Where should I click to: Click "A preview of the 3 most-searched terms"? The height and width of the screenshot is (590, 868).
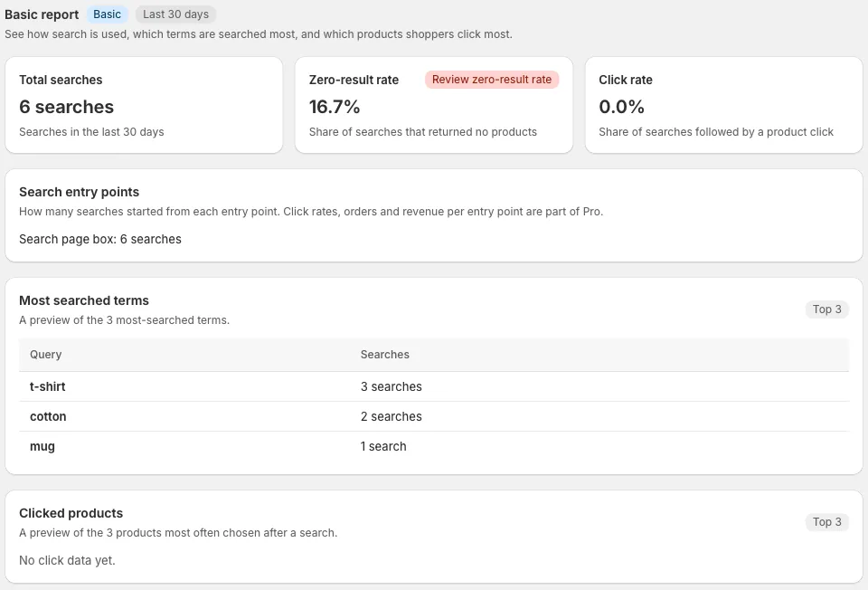tap(124, 320)
